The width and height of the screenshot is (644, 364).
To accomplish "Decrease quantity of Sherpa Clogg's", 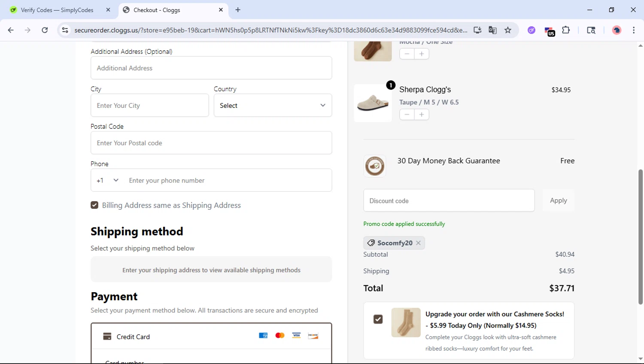I will click(x=407, y=114).
